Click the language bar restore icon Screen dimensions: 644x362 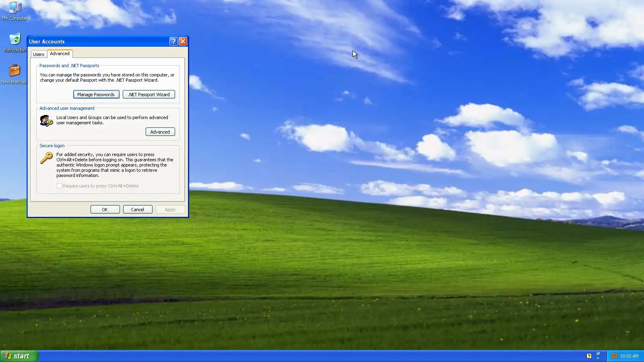(x=598, y=354)
